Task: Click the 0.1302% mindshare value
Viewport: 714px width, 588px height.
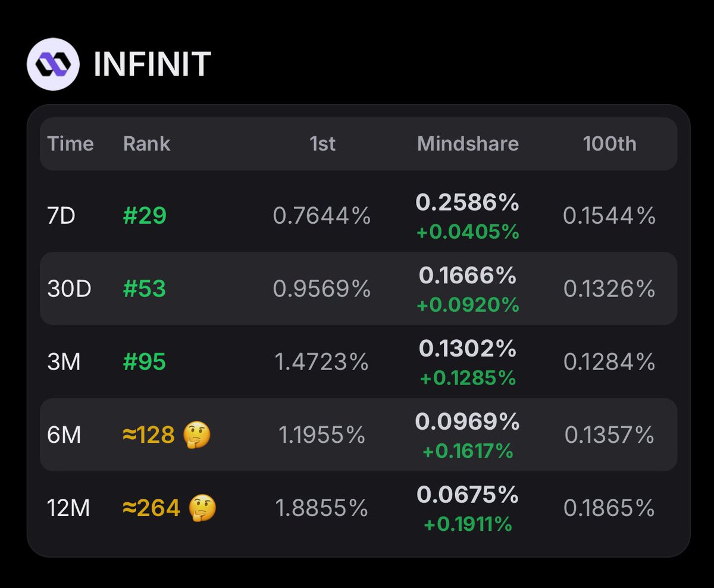Action: pos(468,349)
